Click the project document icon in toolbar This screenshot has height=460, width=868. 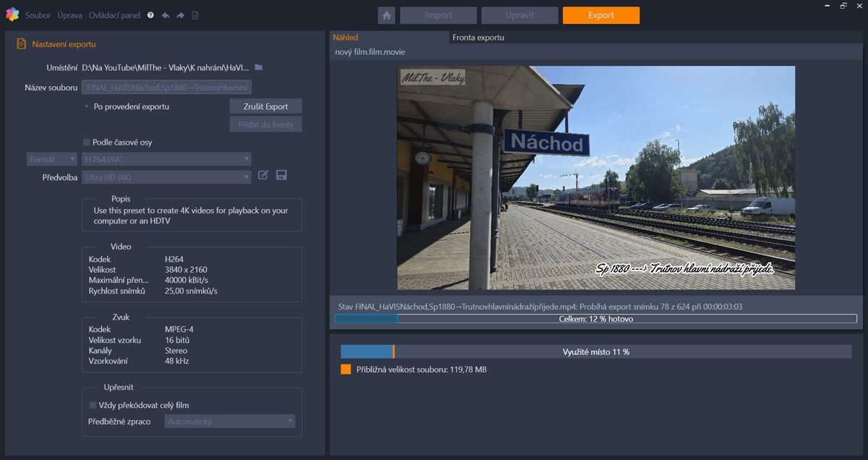tap(195, 15)
